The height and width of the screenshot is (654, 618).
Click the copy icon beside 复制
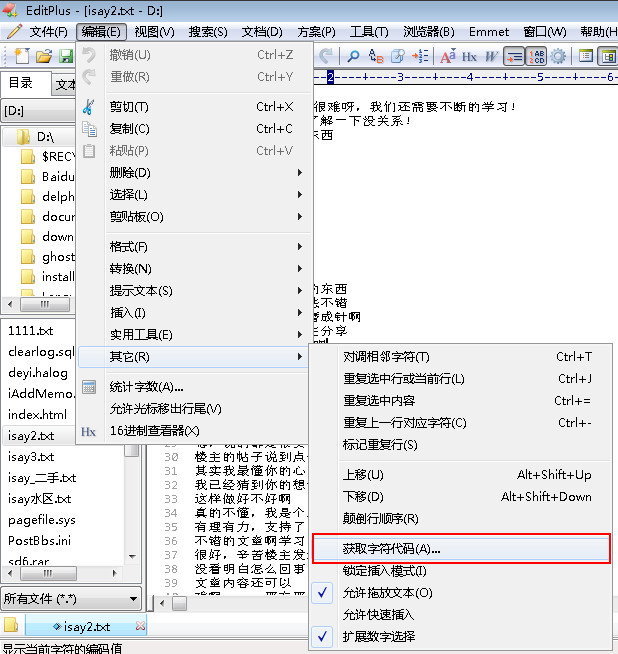[x=89, y=129]
